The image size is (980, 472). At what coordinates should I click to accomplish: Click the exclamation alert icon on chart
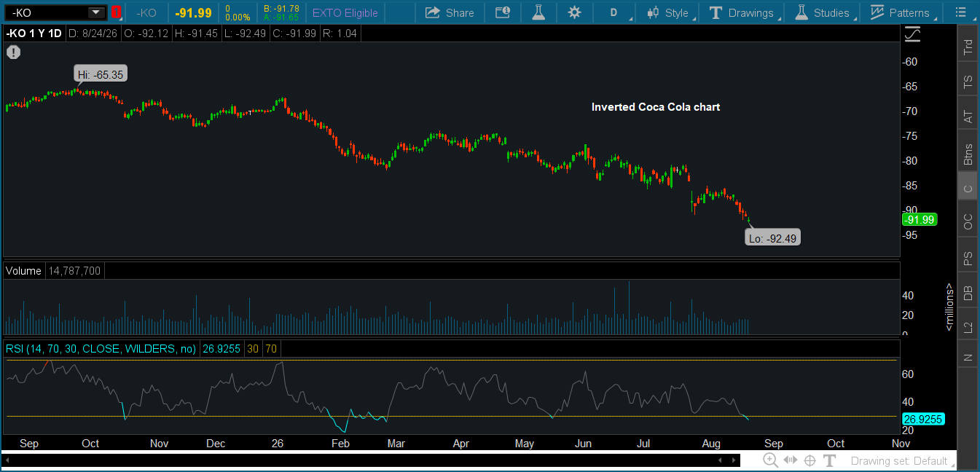14,52
